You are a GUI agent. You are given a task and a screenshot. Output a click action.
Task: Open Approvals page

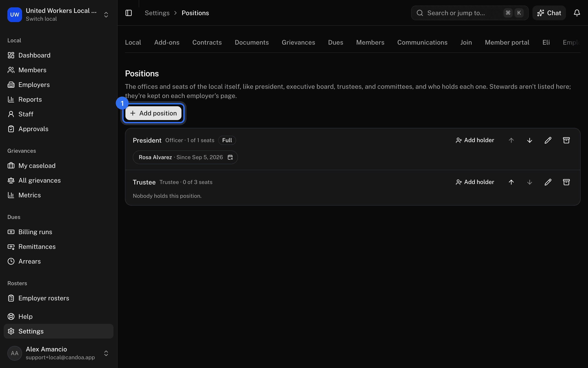pyautogui.click(x=59, y=129)
